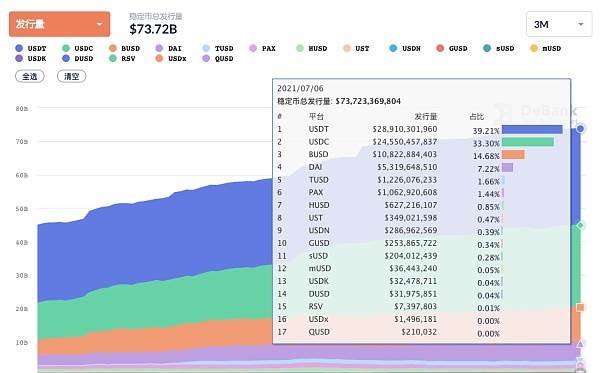Click the PAX legend dot
Screen dimensions: 600x373
pyautogui.click(x=253, y=49)
